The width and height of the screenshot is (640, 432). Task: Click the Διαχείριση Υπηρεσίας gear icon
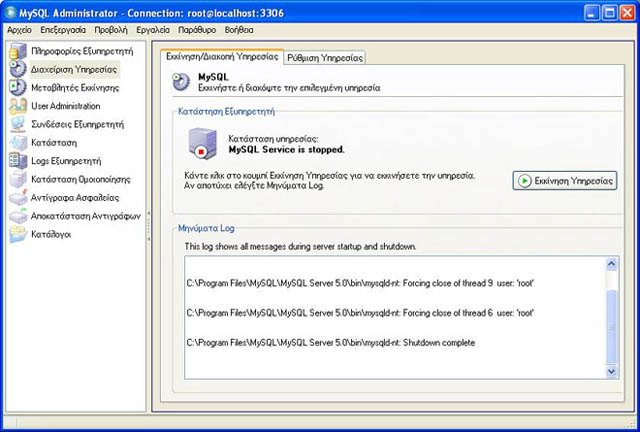point(18,69)
